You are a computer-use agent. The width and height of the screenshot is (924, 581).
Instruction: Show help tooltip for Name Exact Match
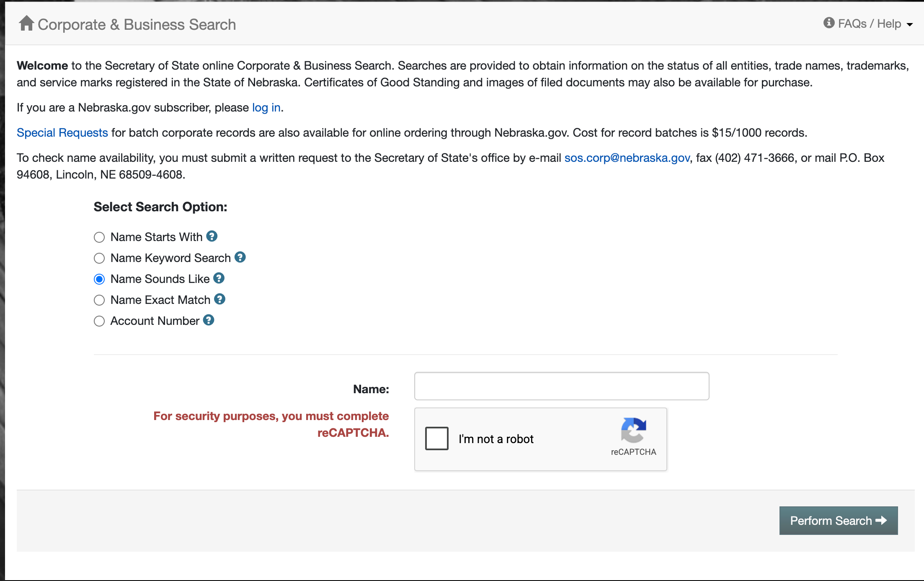(219, 299)
